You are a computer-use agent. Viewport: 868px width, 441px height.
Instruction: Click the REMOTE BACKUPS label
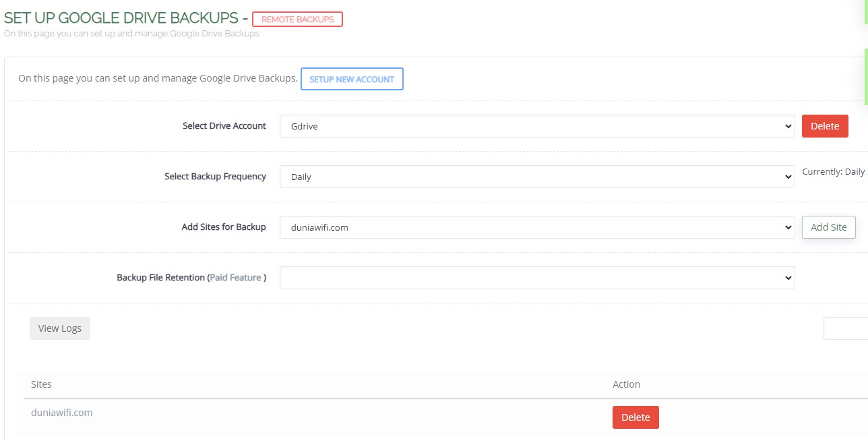(x=297, y=19)
